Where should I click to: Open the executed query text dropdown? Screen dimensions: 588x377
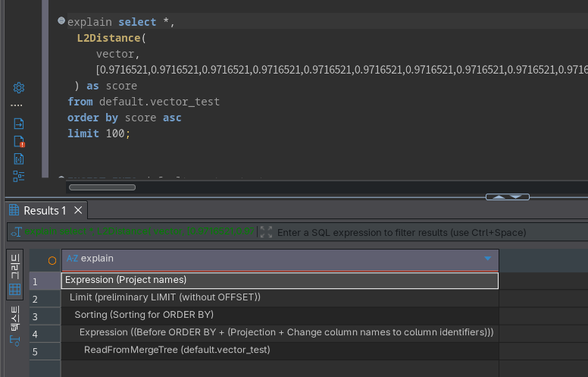[136, 232]
